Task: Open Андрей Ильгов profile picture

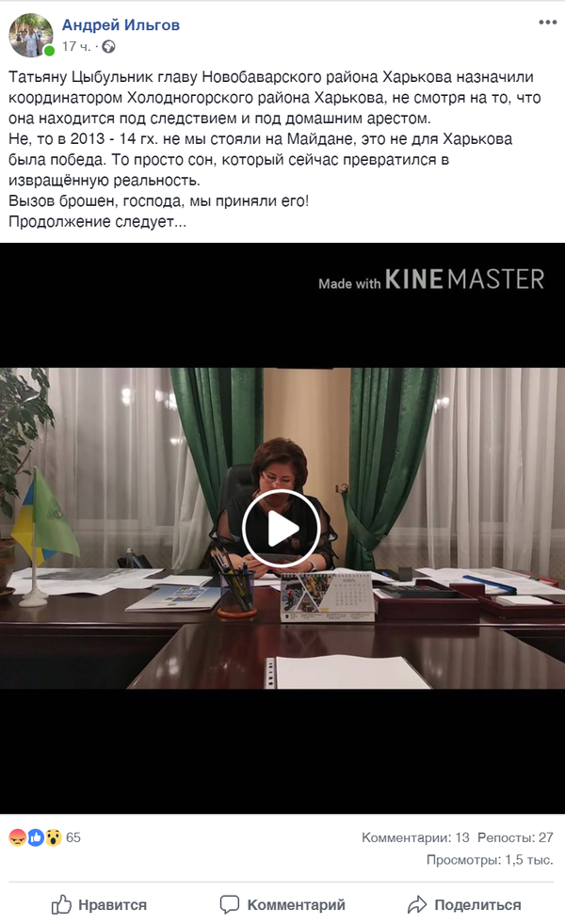Action: (31, 36)
